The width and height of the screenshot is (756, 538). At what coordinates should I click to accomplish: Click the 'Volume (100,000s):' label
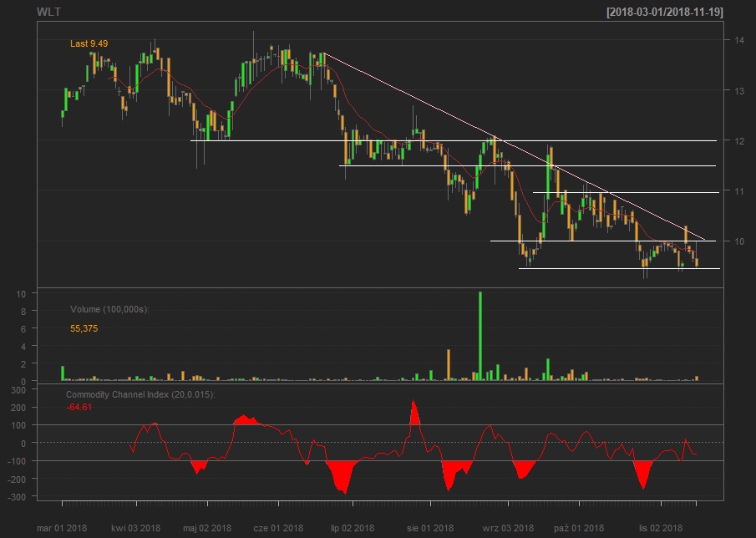110,309
